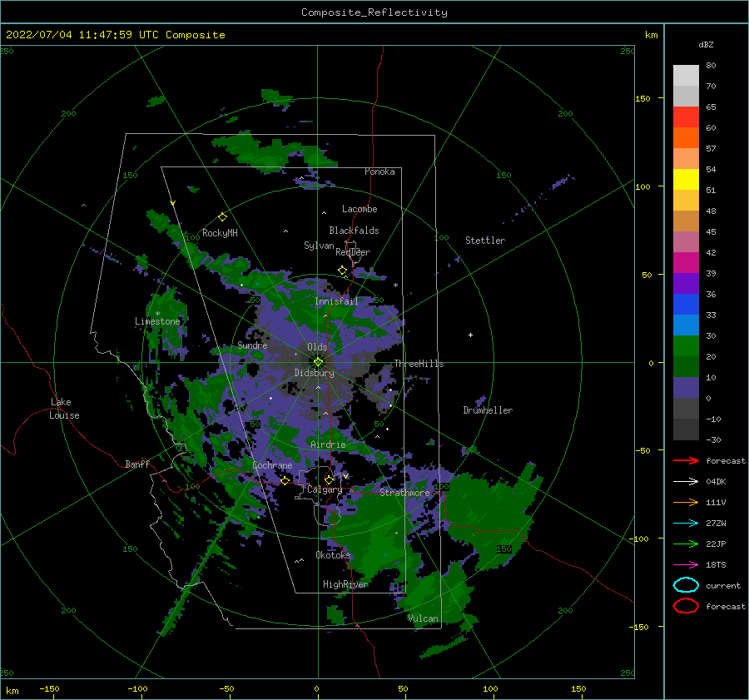Click the Airdrie label
The width and height of the screenshot is (749, 700).
tap(328, 444)
